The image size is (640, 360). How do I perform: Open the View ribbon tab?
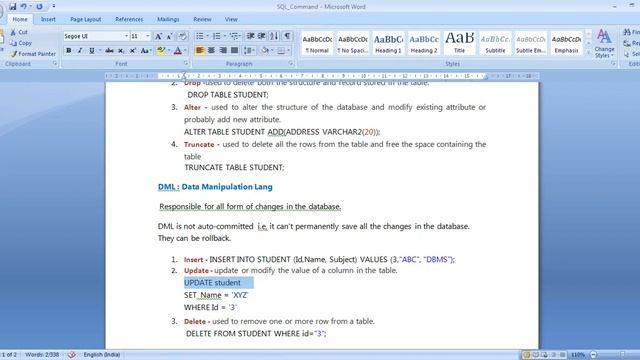231,19
